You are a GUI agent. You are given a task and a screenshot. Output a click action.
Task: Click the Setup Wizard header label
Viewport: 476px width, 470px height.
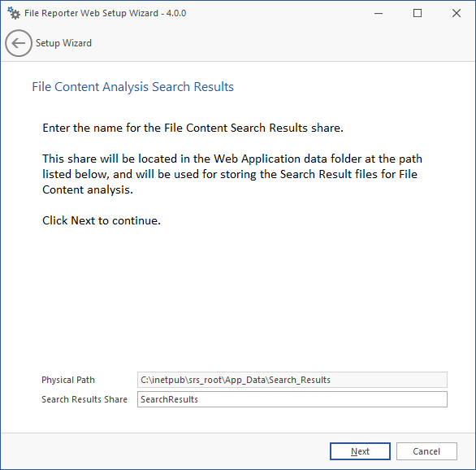(x=63, y=43)
